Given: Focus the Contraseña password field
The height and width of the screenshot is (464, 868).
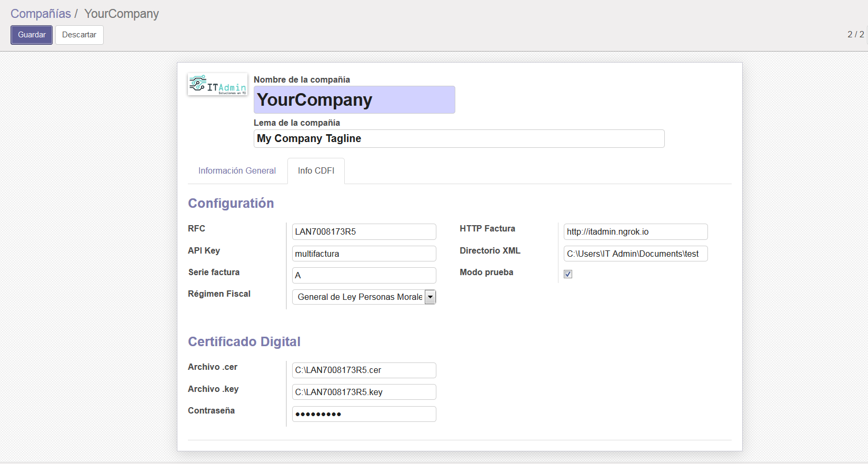Looking at the screenshot, I should tap(364, 415).
